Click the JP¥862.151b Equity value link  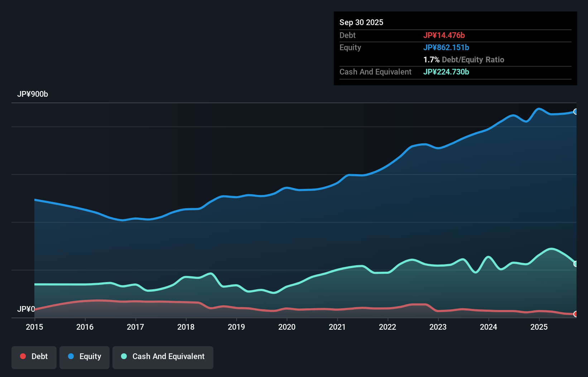pyautogui.click(x=447, y=47)
